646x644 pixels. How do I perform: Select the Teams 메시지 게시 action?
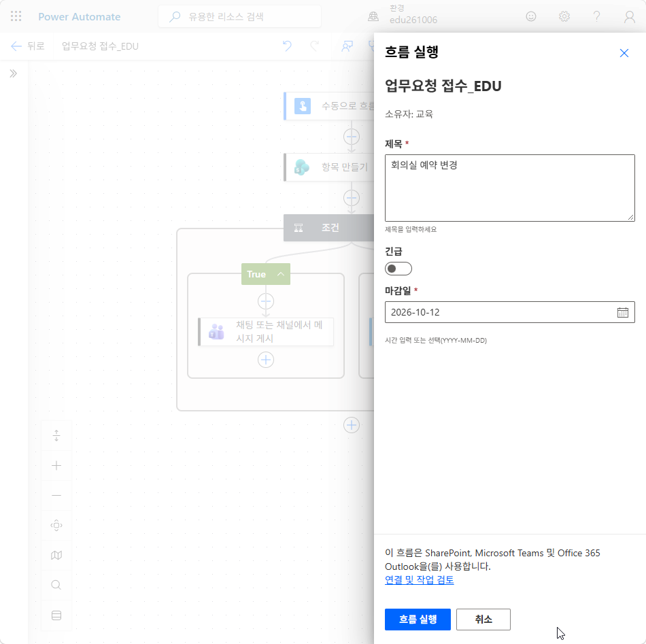[266, 332]
